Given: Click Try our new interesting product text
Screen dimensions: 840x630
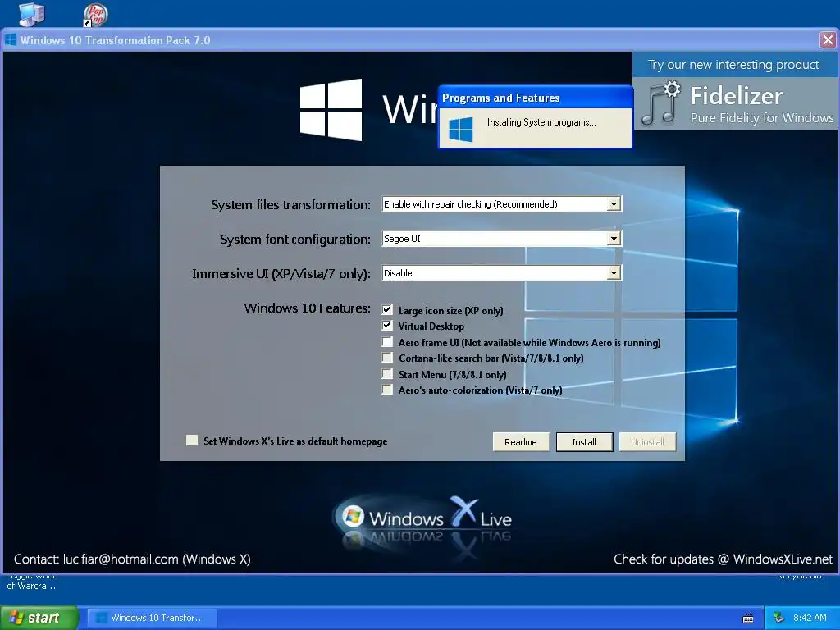Looking at the screenshot, I should tap(733, 65).
